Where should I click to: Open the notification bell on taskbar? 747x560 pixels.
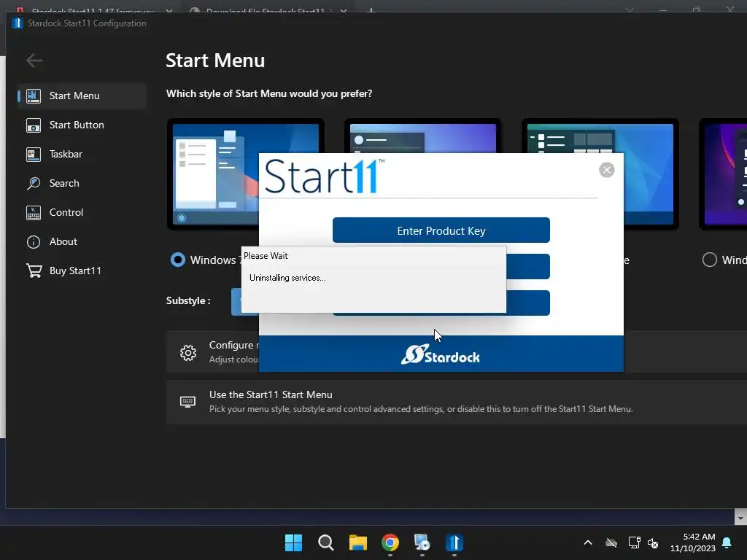[x=727, y=542]
